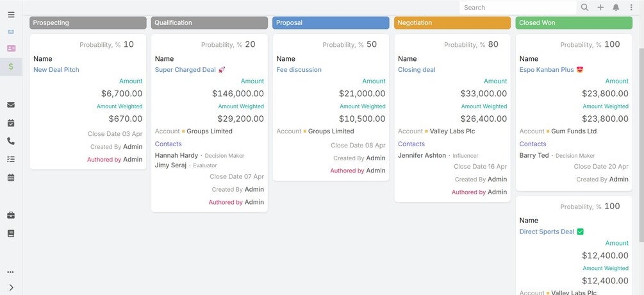Open Emails envelope icon in sidebar
This screenshot has width=644, height=295.
(x=11, y=105)
